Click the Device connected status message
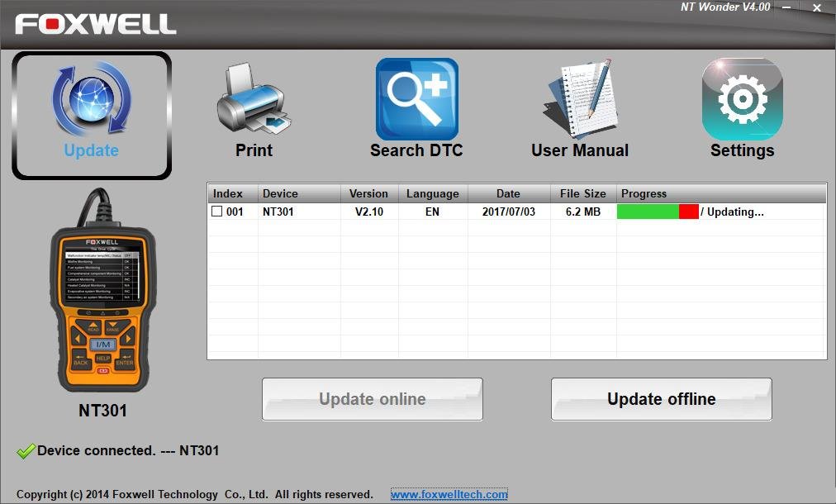 pyautogui.click(x=128, y=450)
